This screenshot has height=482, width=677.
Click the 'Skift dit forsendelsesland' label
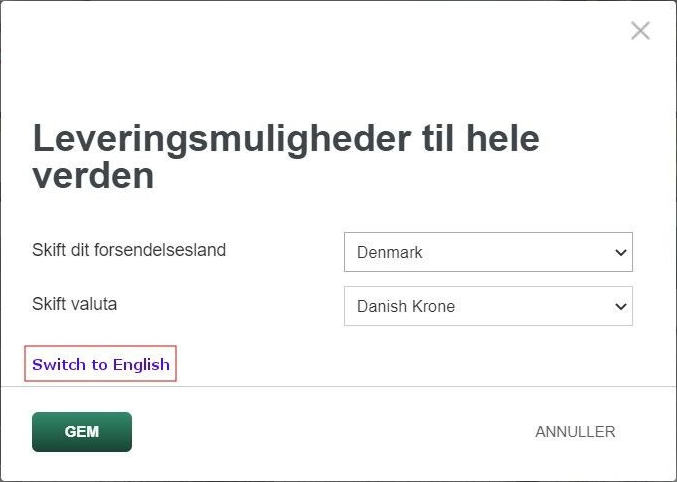tap(129, 250)
